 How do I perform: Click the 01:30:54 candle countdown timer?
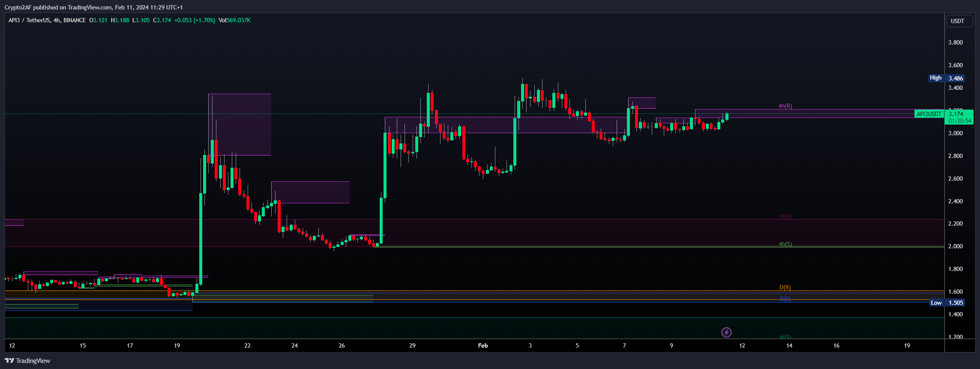click(x=960, y=121)
